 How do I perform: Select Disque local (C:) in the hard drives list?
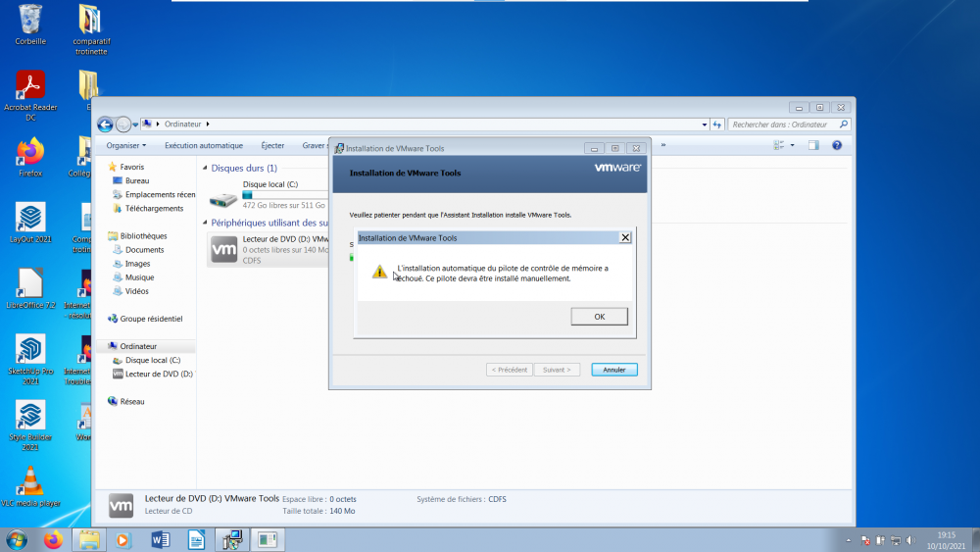pos(269,196)
